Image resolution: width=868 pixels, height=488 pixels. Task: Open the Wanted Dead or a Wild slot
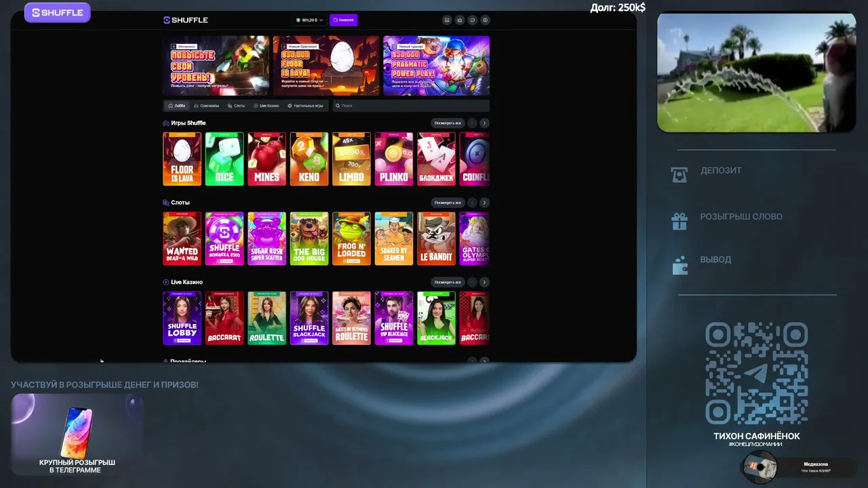click(182, 239)
